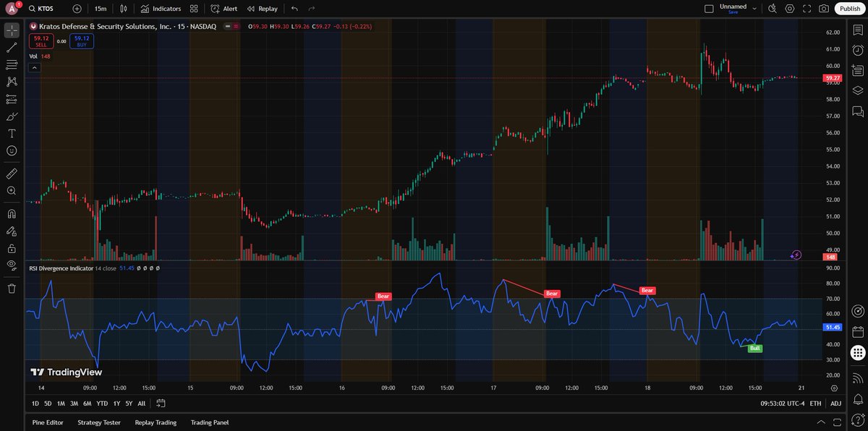The width and height of the screenshot is (868, 431).
Task: Open the forecasting and measurement tools
Action: click(x=12, y=99)
